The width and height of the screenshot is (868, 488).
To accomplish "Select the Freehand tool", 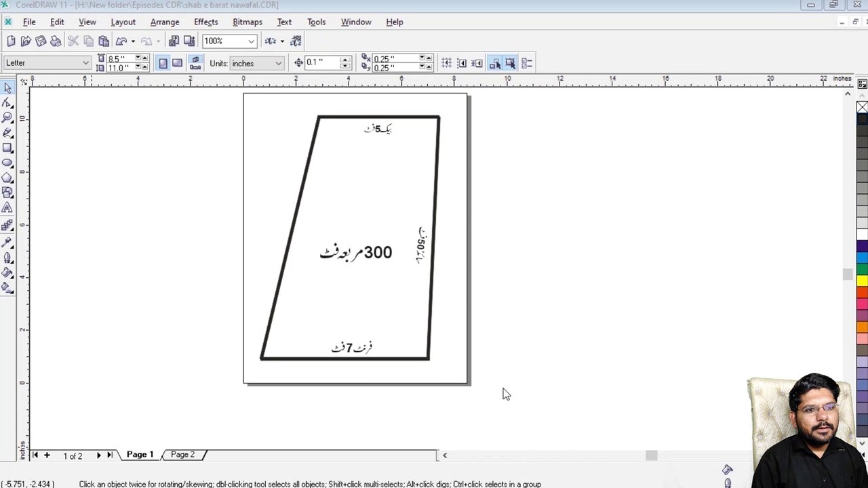I will point(7,133).
